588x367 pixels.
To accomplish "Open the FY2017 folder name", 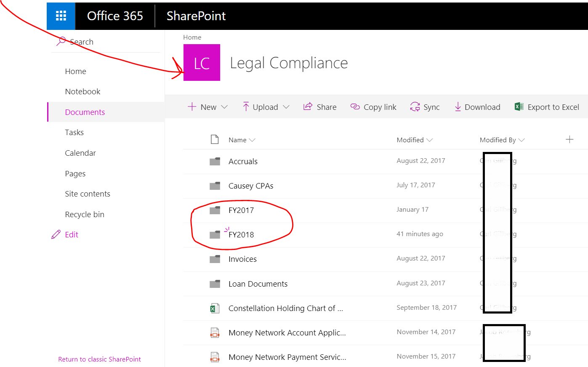I will pos(241,210).
